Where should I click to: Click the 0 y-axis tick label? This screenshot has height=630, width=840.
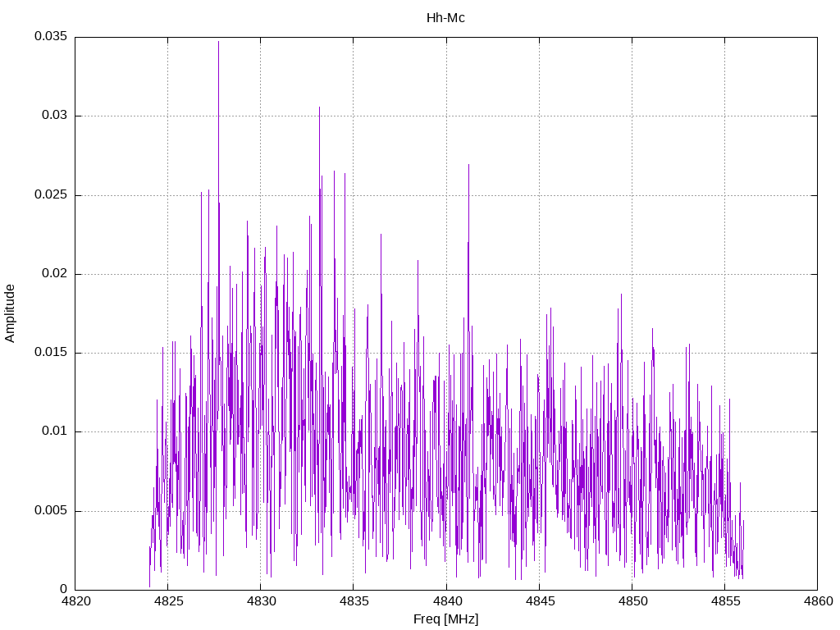(x=64, y=589)
